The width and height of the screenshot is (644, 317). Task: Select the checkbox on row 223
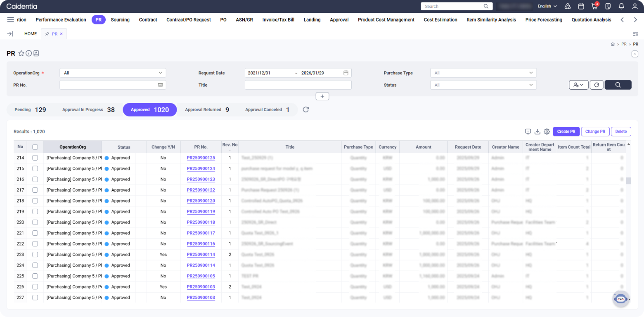(35, 255)
